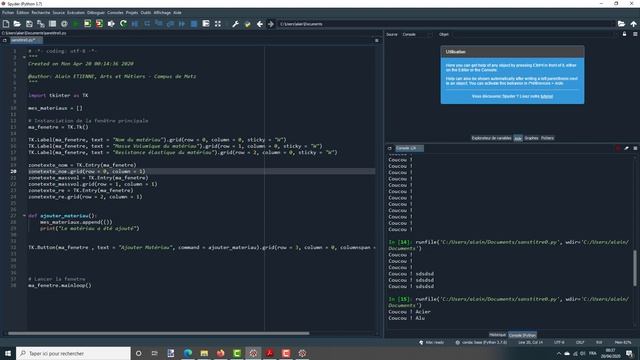Save the current file
640x360 pixels.
(x=29, y=24)
